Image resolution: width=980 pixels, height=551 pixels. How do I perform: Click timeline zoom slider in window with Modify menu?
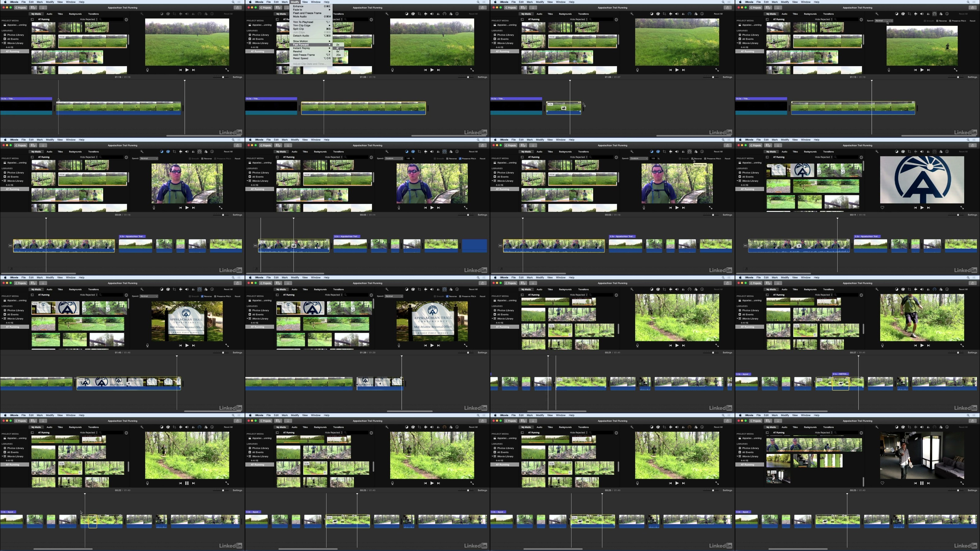pos(468,77)
